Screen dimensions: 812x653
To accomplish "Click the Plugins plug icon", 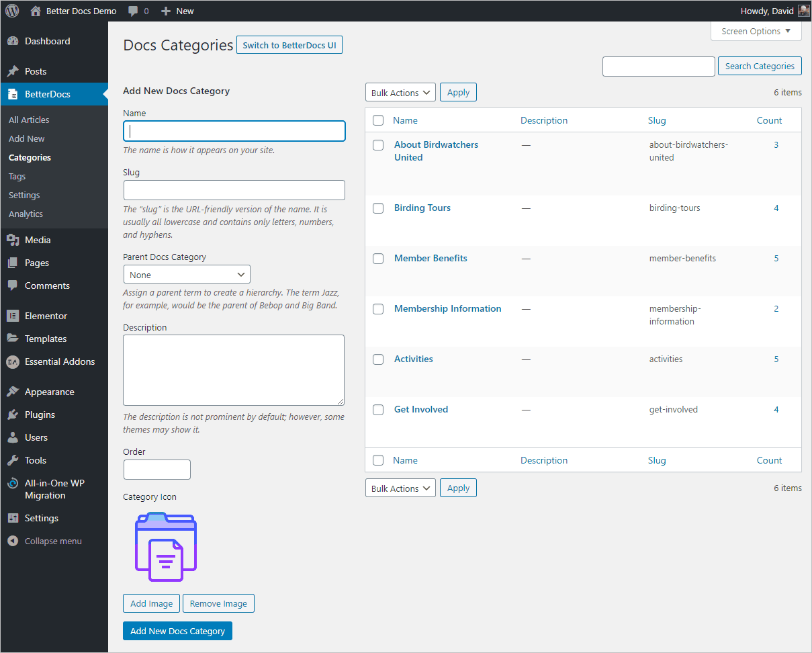I will point(13,415).
